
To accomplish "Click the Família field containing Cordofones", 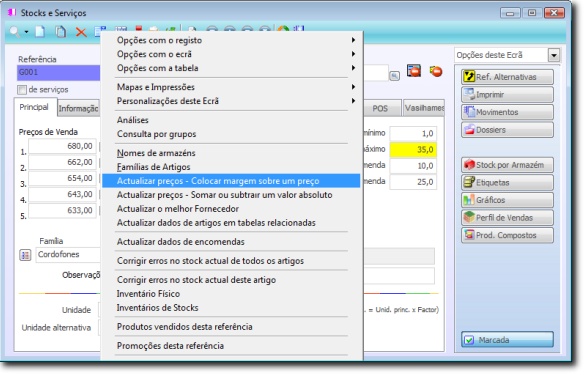I will [x=68, y=255].
